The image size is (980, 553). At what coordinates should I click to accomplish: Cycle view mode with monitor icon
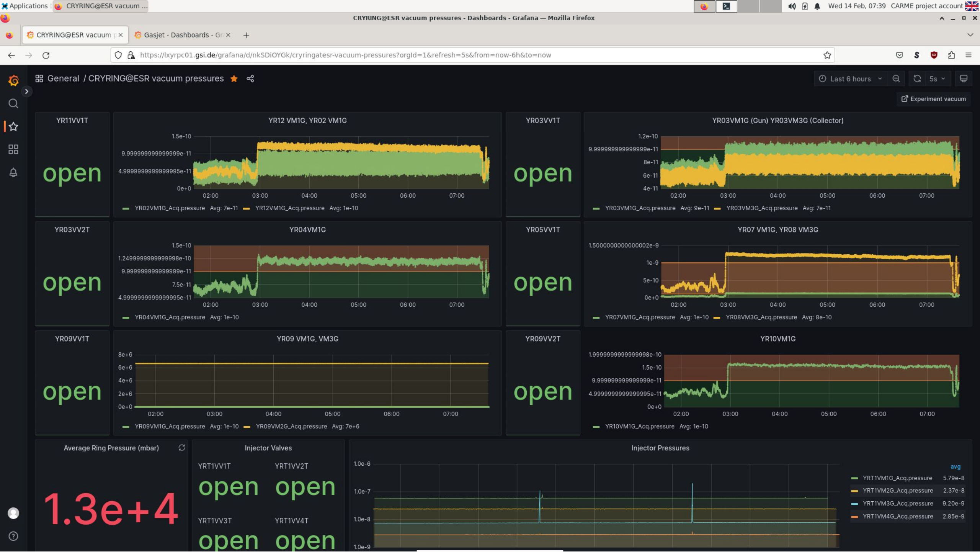click(964, 79)
